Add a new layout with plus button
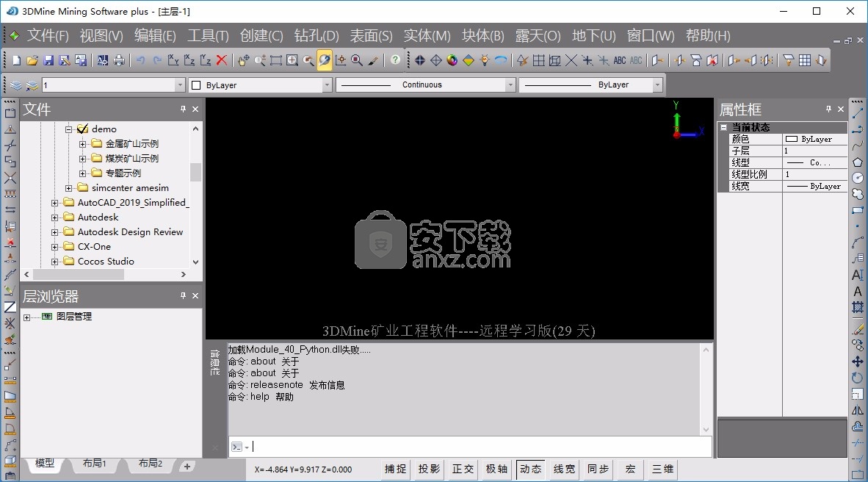Screen dimensions: 868x482 187,467
